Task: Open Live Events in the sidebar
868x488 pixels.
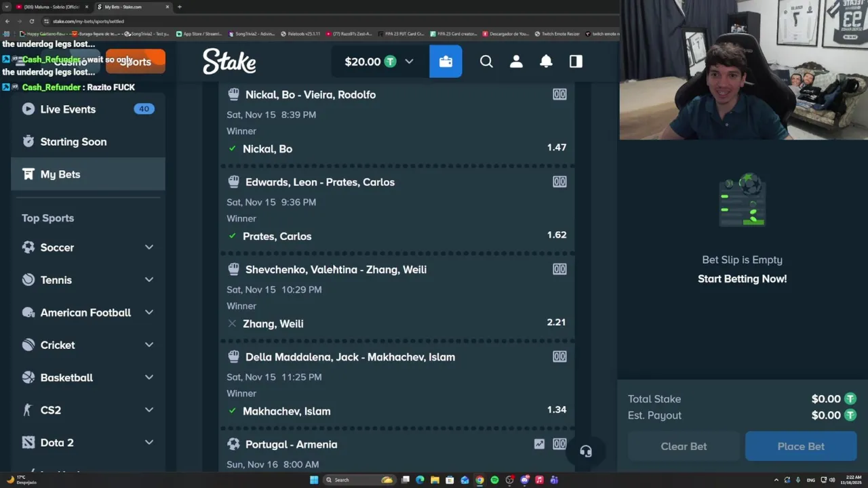Action: click(x=88, y=109)
